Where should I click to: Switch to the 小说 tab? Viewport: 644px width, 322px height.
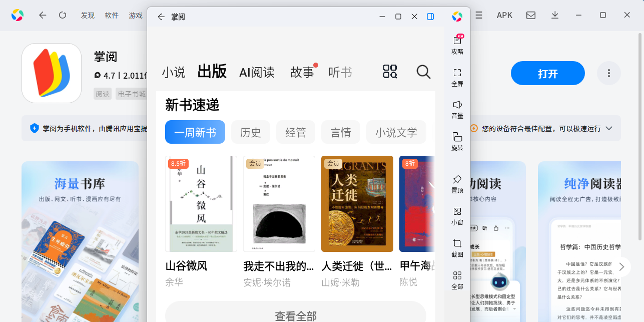coord(173,73)
